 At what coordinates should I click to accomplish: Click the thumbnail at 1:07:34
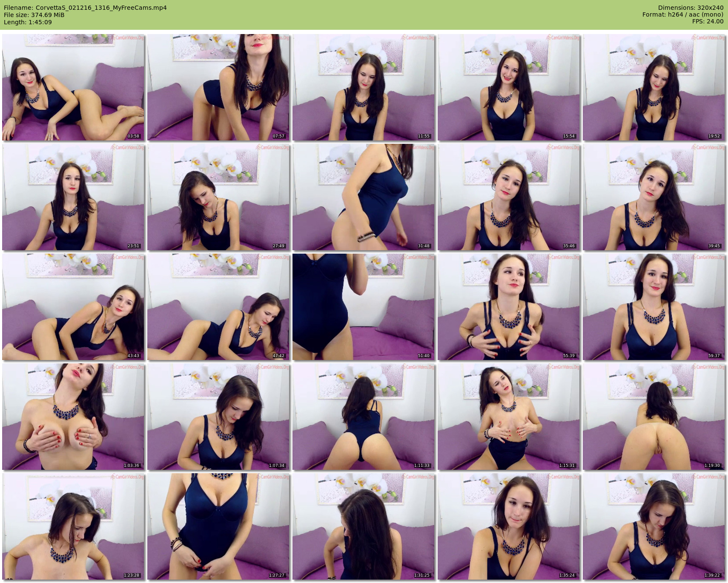click(218, 417)
